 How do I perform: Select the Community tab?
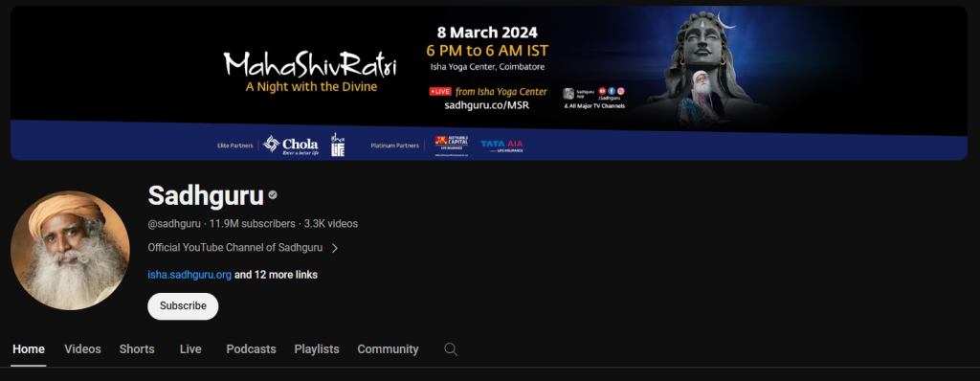click(x=389, y=349)
